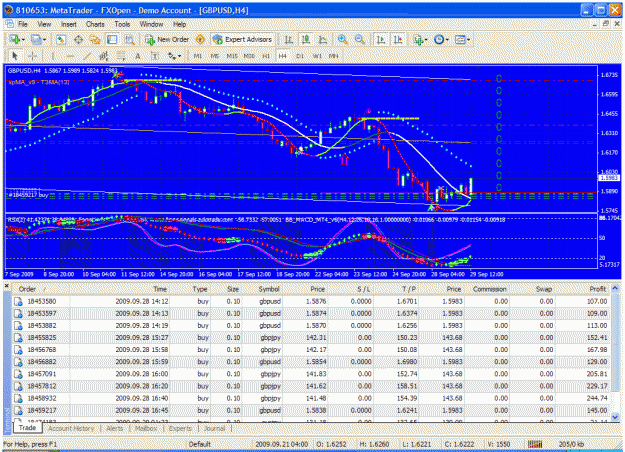Open the File menu

pyautogui.click(x=23, y=24)
